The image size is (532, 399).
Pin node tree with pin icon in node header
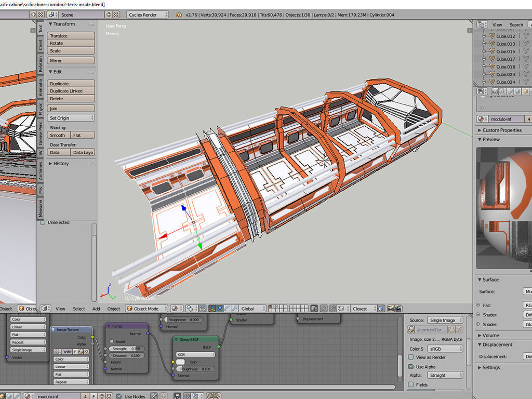154,396
